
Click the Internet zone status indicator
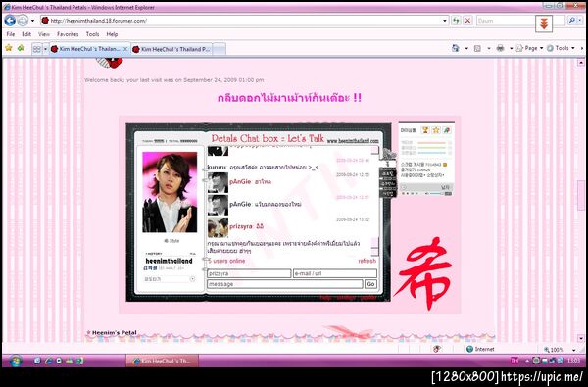point(480,349)
